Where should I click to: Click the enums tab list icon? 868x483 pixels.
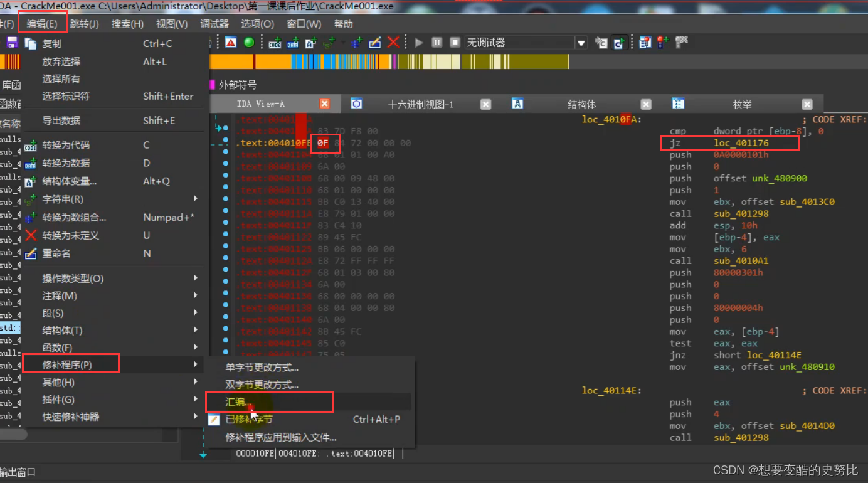(678, 103)
